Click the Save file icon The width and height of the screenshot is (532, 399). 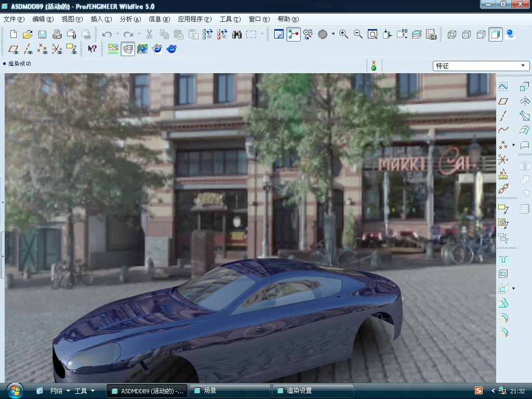pyautogui.click(x=42, y=34)
